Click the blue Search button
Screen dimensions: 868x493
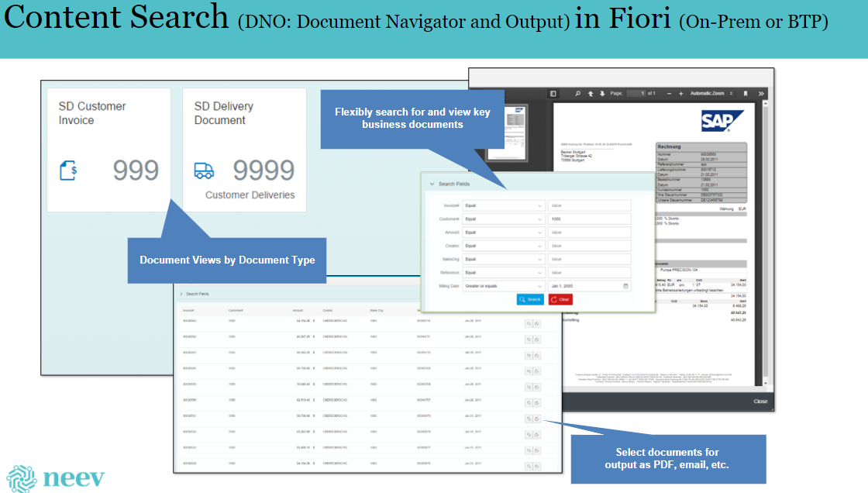click(x=530, y=299)
